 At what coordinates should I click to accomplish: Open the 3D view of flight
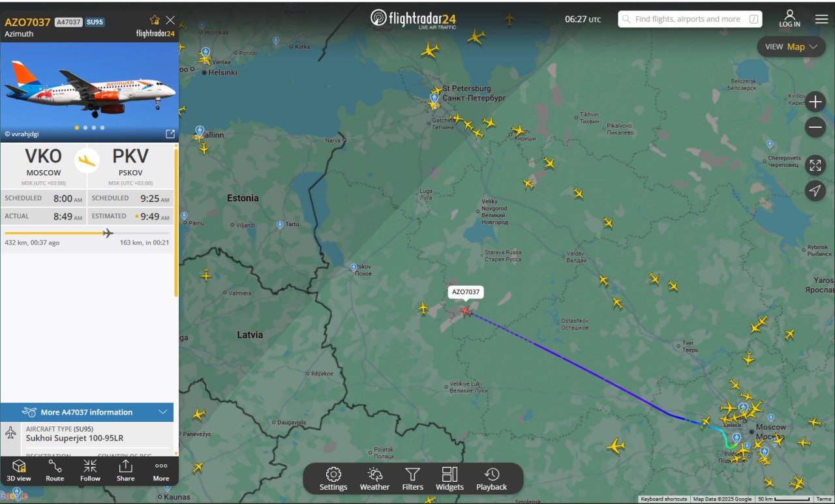(x=19, y=470)
